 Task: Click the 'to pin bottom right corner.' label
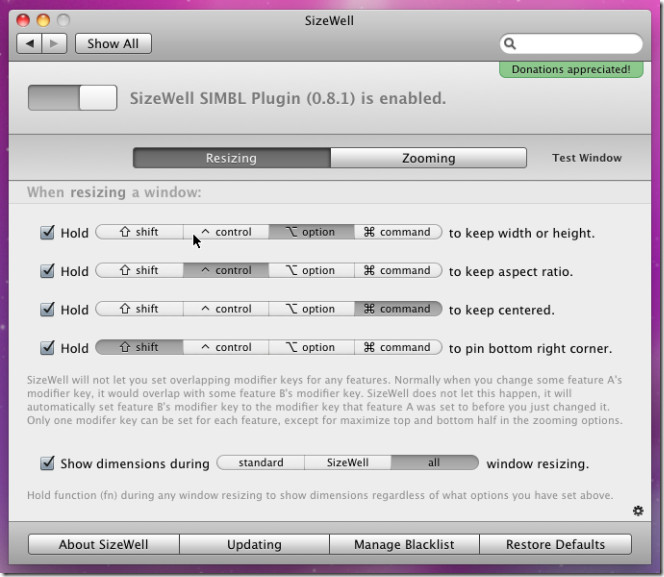(x=531, y=348)
